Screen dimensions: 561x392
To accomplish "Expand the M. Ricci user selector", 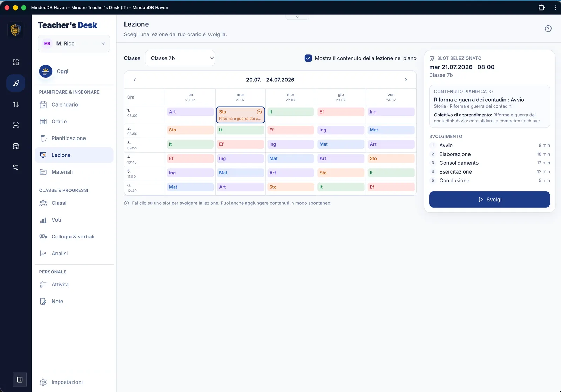I will [x=74, y=43].
